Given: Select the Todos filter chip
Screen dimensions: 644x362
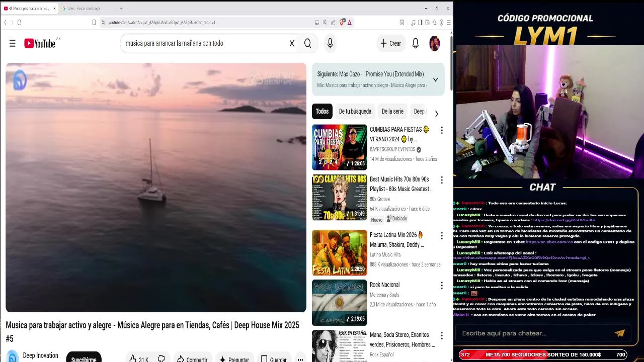Looking at the screenshot, I should (322, 111).
